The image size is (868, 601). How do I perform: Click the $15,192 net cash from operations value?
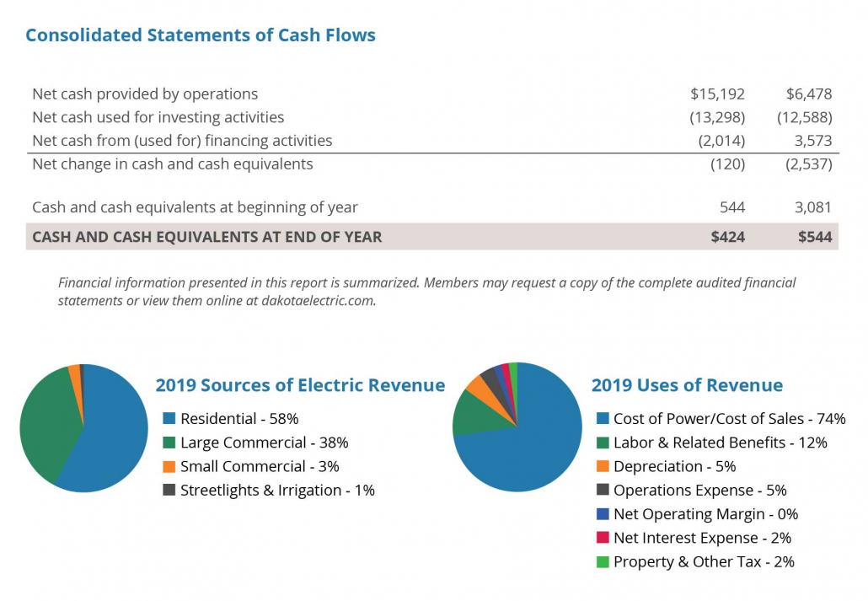[717, 94]
